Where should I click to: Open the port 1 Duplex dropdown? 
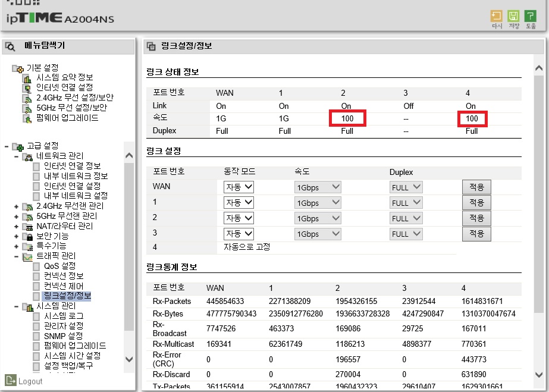click(x=406, y=203)
